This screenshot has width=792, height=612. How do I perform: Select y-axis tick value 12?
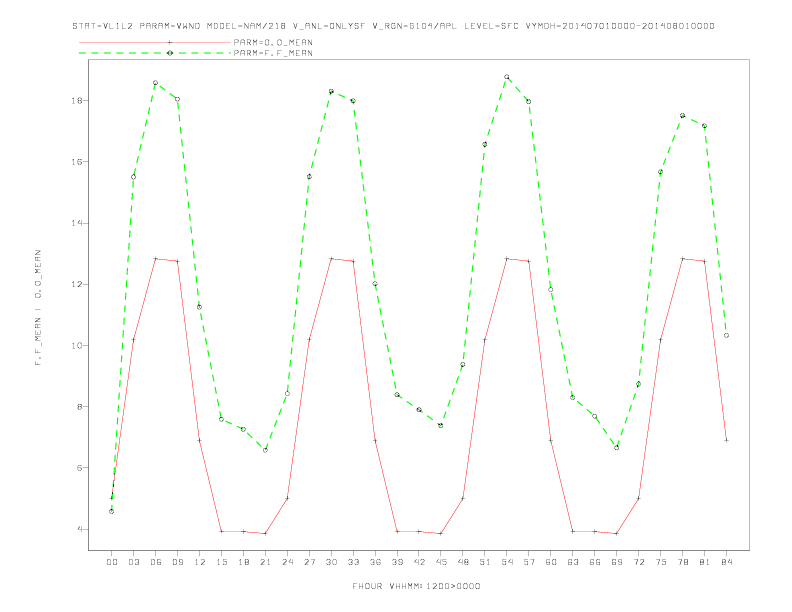coord(77,284)
